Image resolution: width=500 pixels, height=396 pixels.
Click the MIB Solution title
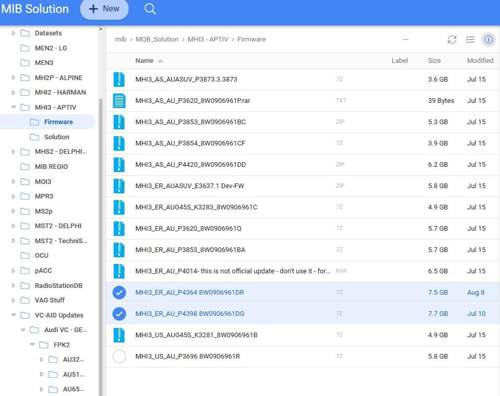tap(35, 9)
